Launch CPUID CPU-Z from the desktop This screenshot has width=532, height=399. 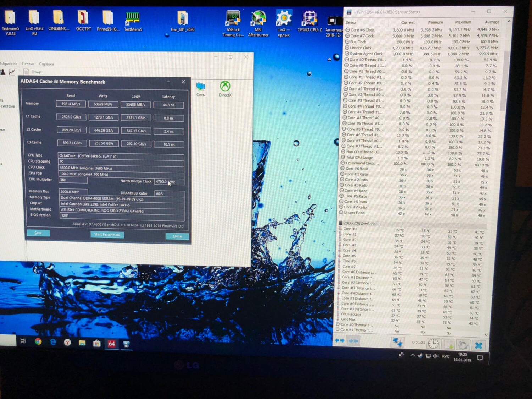(310, 22)
